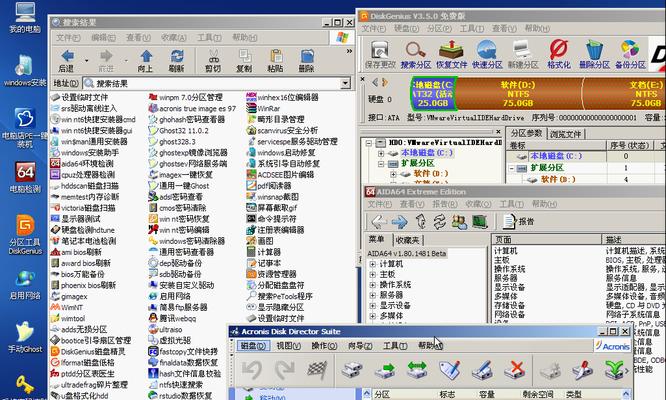Open 磁盘(D) menu in Acronis Disk Director
The width and height of the screenshot is (666, 400).
tap(253, 346)
